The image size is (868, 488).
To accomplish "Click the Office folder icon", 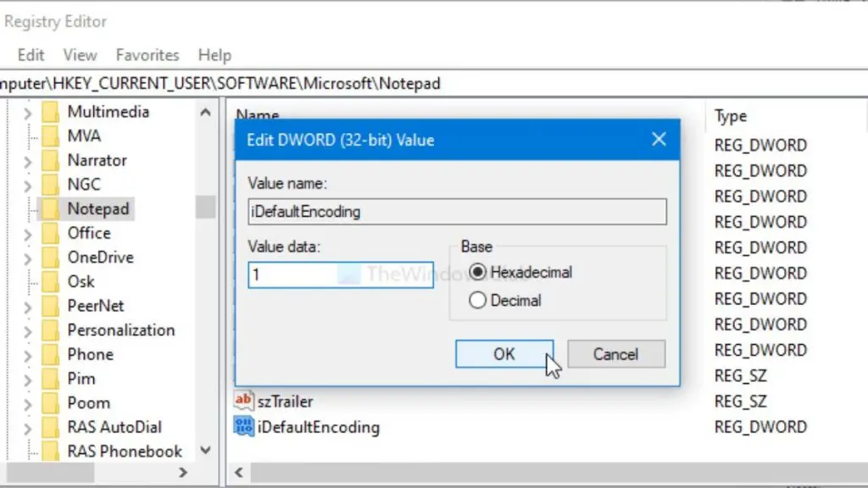I will point(50,234).
